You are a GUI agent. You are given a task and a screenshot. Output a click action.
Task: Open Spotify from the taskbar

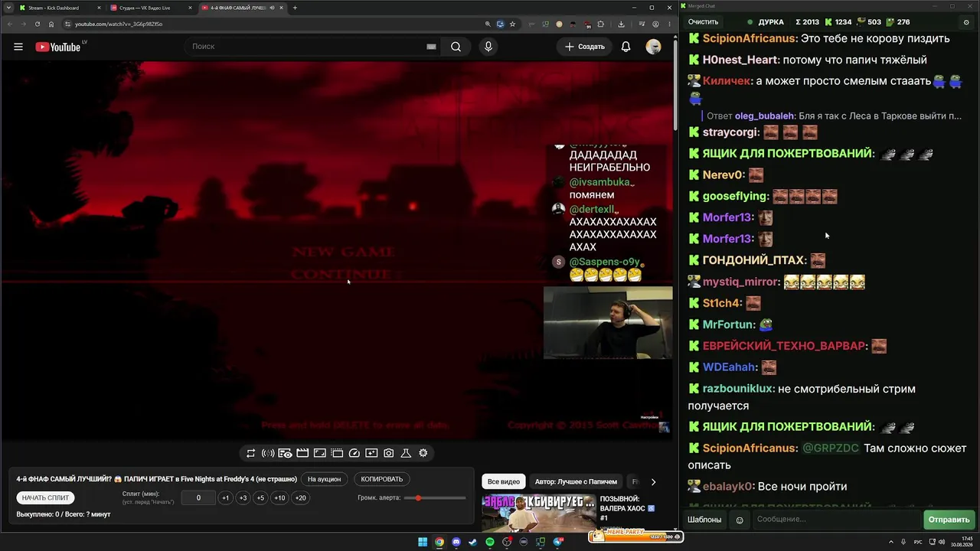[490, 542]
